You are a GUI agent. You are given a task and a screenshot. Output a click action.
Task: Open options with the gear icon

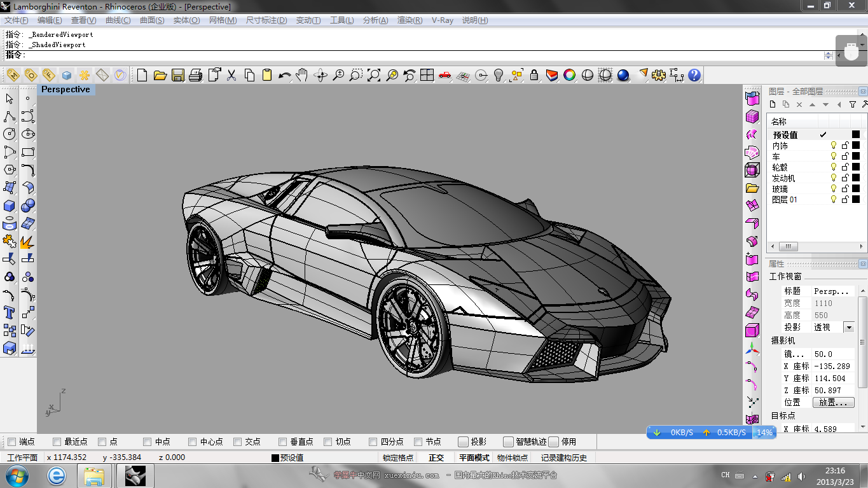pyautogui.click(x=659, y=75)
